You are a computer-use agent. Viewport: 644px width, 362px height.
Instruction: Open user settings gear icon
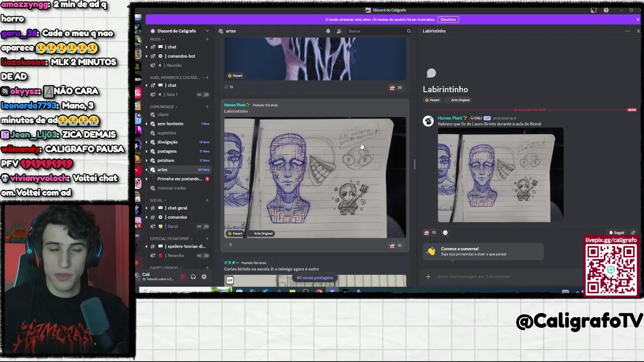204,277
